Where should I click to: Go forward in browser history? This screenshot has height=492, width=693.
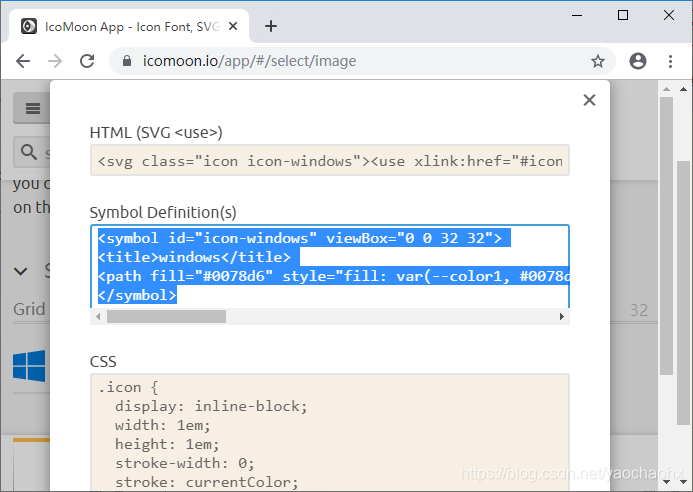(55, 61)
